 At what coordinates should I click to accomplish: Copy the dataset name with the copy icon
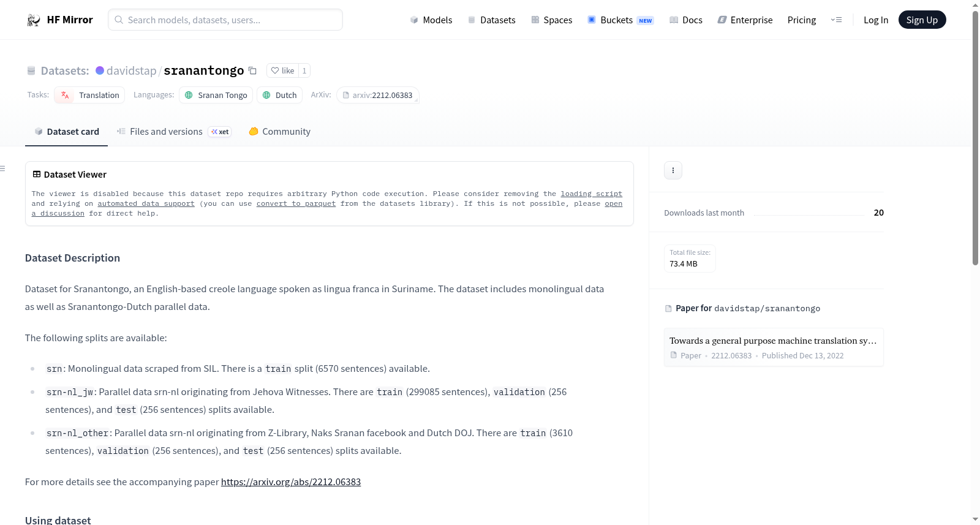coord(252,70)
